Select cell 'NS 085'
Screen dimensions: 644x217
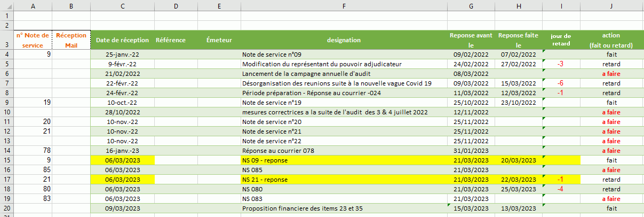[x=344, y=169]
